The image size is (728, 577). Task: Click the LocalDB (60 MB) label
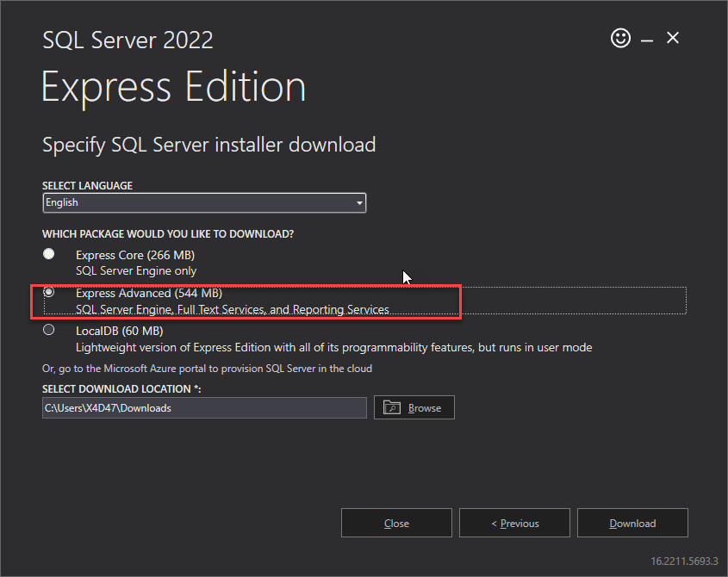[119, 331]
